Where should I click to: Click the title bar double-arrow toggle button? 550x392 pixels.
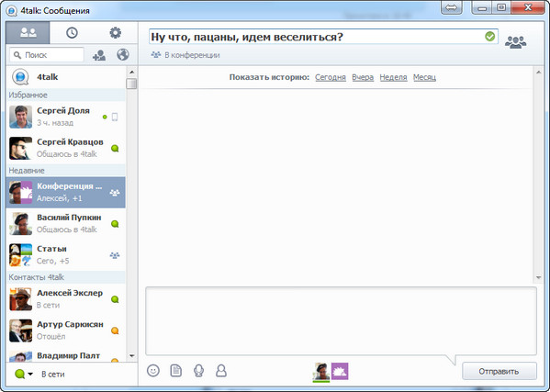pos(452,7)
